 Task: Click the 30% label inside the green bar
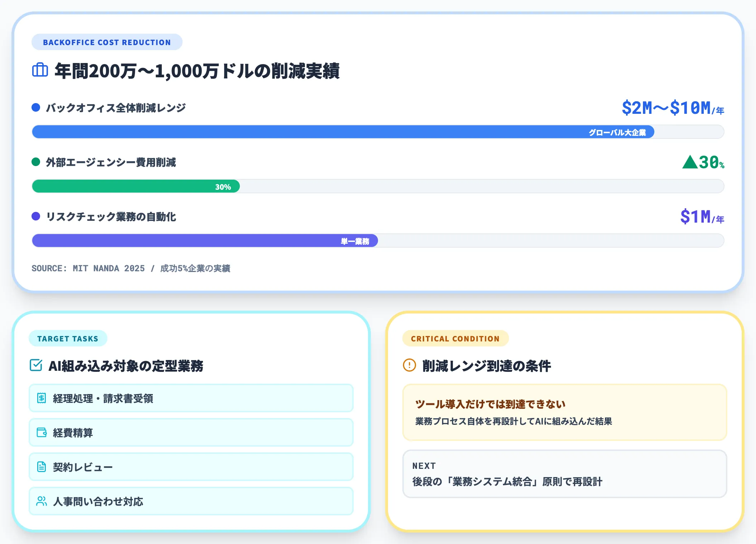click(223, 187)
